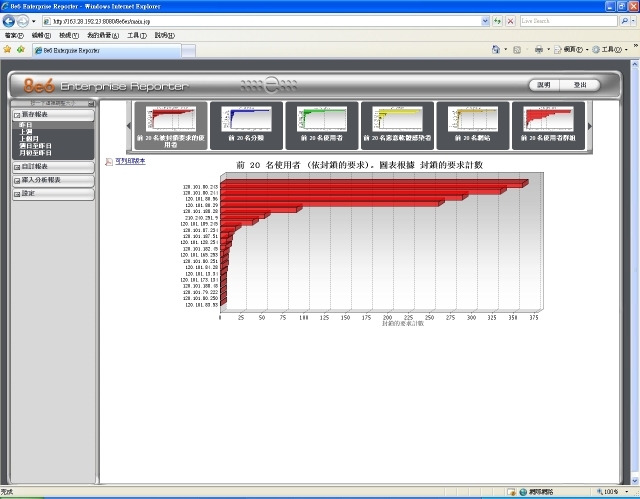
Task: Select 週日至昨日 report period in sidebar
Action: coord(35,146)
